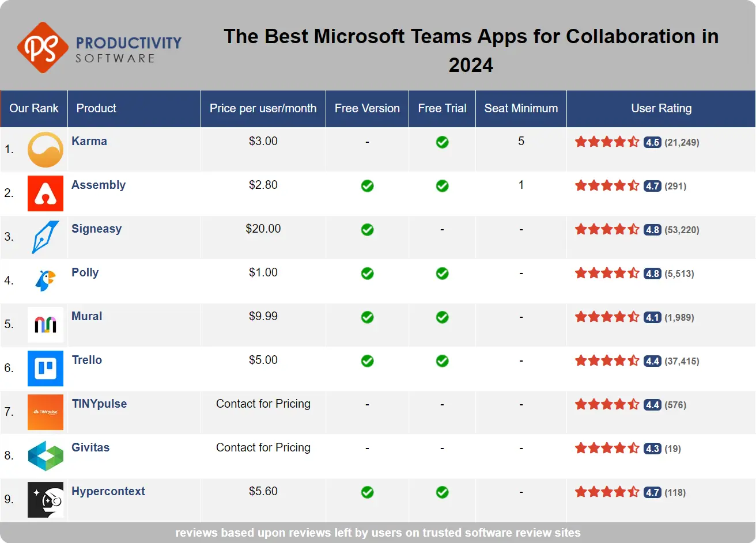Click Trello's Free Trial green checkmark
The image size is (756, 543).
click(442, 361)
